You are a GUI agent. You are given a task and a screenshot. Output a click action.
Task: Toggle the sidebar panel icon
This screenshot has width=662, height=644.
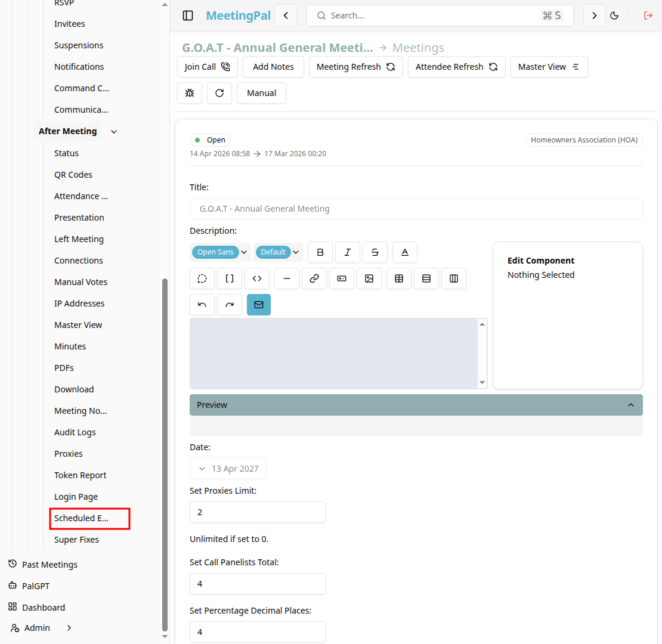pyautogui.click(x=188, y=16)
